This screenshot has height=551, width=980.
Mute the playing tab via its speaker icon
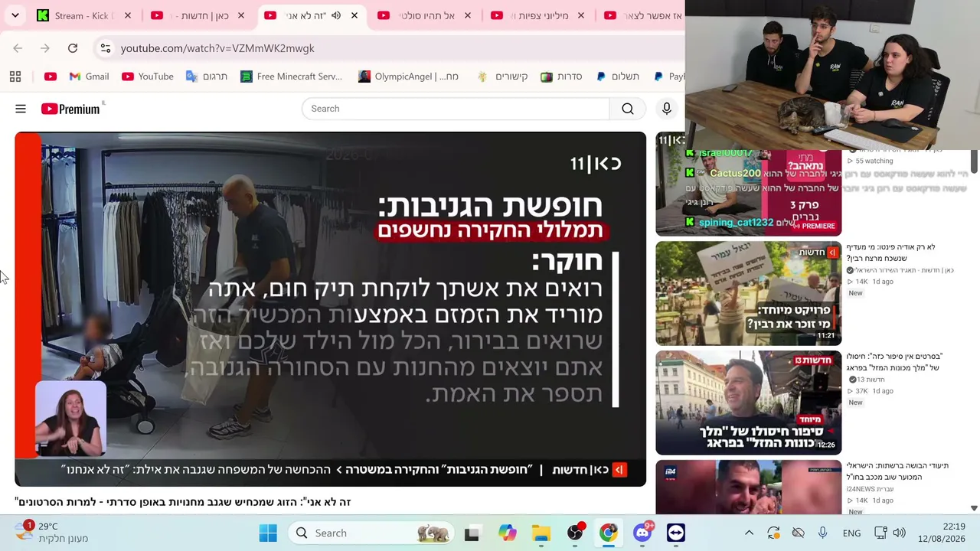(x=336, y=15)
